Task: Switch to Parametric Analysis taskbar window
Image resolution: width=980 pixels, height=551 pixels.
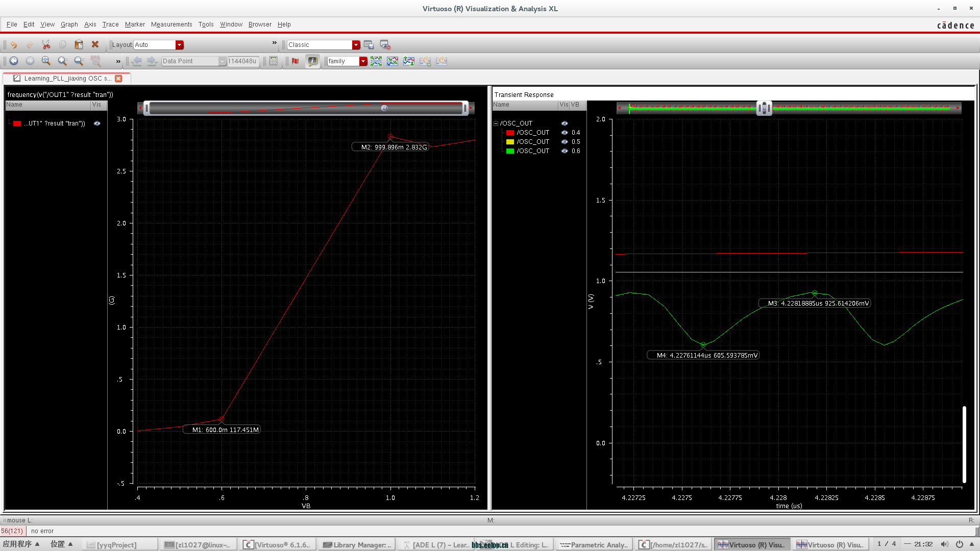Action: coord(594,545)
